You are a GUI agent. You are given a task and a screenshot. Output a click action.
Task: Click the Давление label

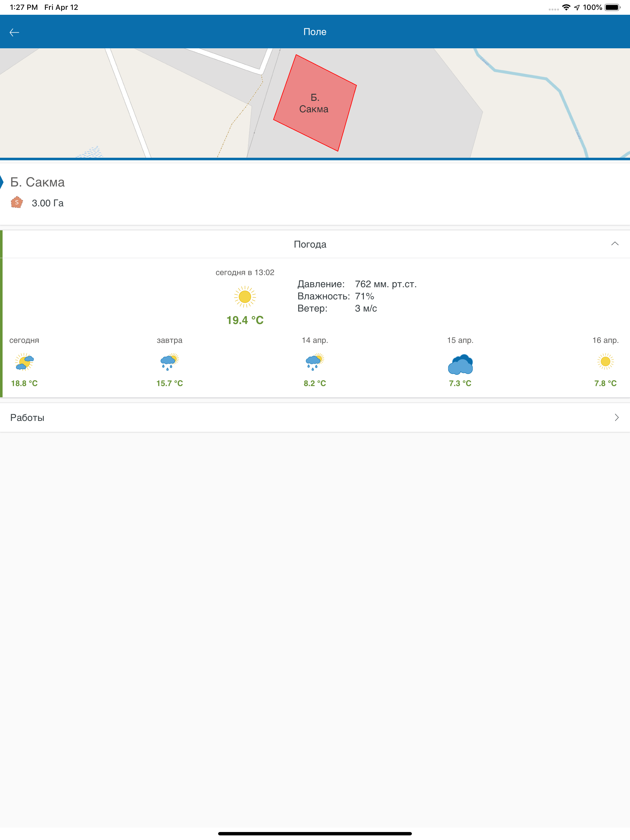coord(321,284)
